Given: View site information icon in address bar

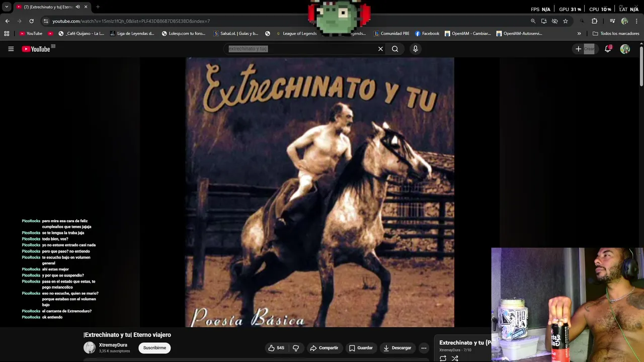Looking at the screenshot, I should (x=46, y=21).
